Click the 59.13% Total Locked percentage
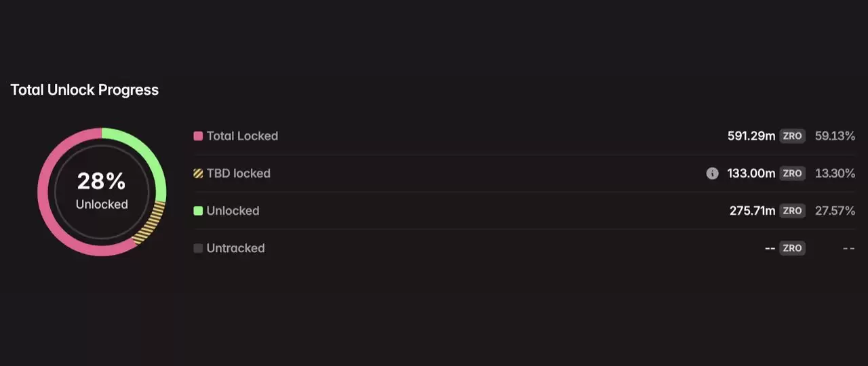The image size is (868, 366). tap(835, 136)
